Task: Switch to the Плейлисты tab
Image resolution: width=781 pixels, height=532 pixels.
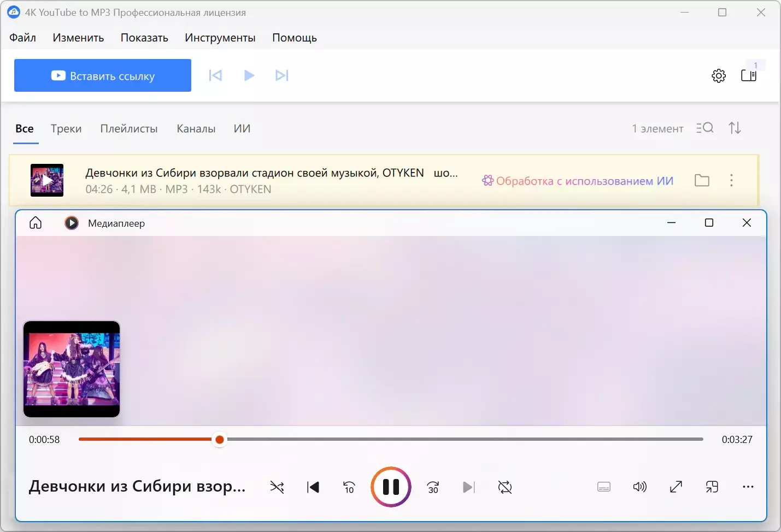Action: click(x=129, y=129)
